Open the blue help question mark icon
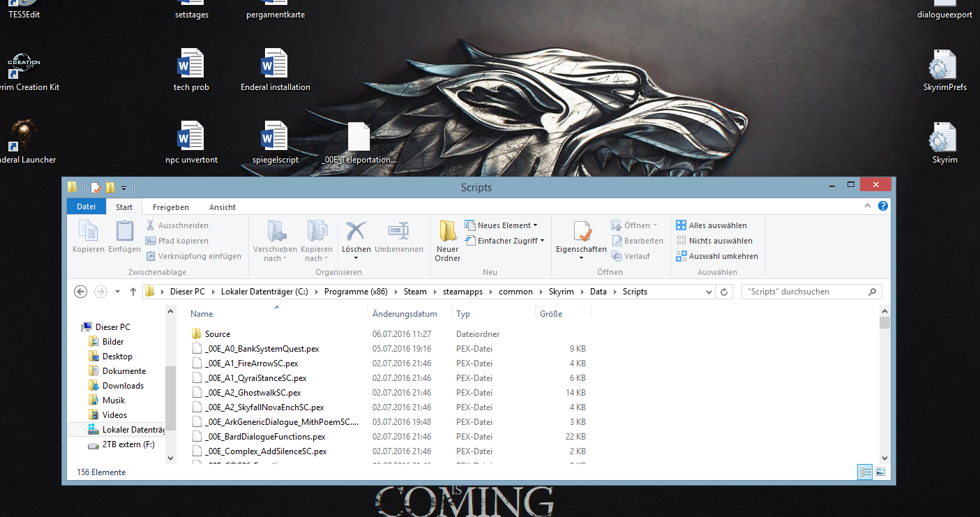This screenshot has width=980, height=517. pyautogui.click(x=882, y=207)
